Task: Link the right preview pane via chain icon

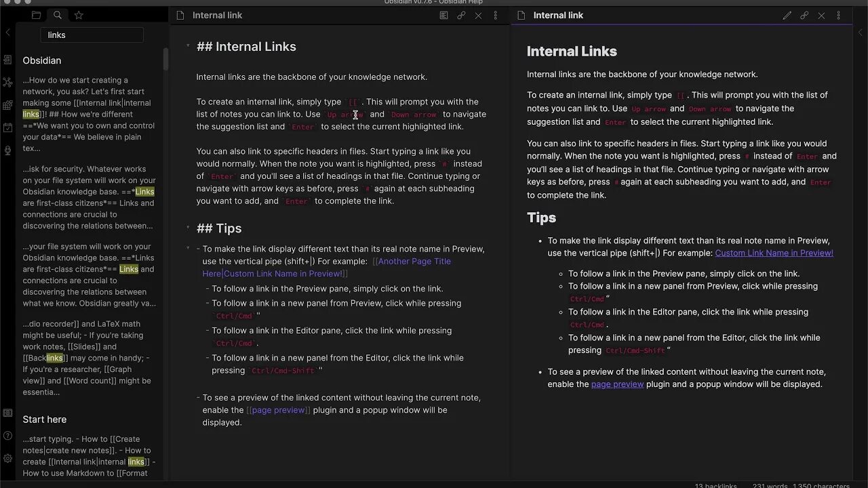Action: (x=804, y=15)
